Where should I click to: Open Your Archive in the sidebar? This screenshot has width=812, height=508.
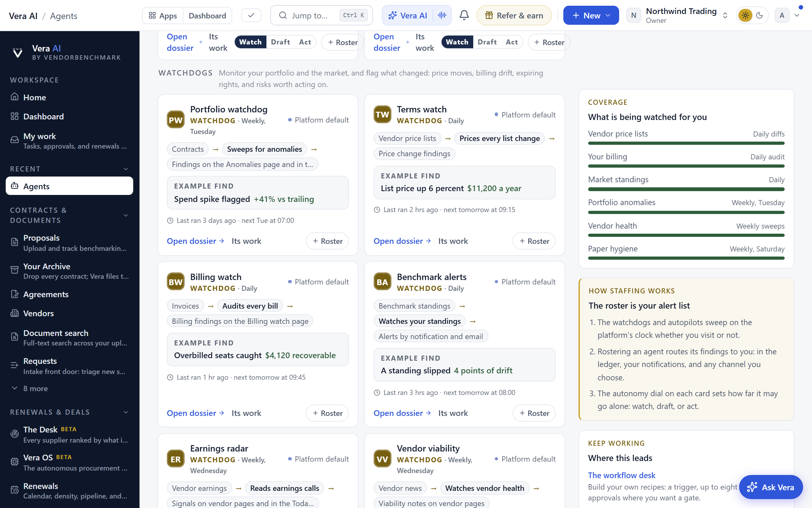coord(69,271)
